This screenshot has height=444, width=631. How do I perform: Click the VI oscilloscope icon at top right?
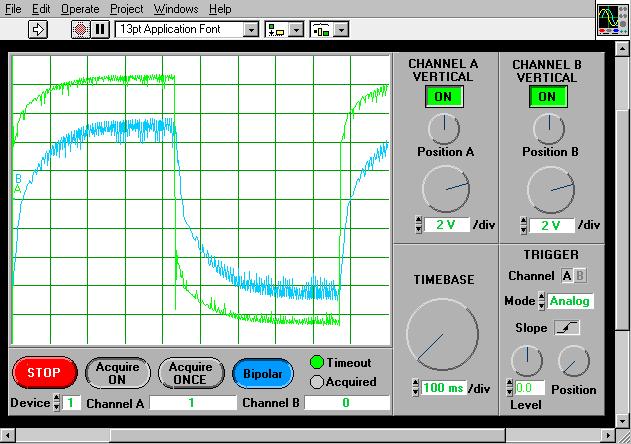[x=613, y=20]
